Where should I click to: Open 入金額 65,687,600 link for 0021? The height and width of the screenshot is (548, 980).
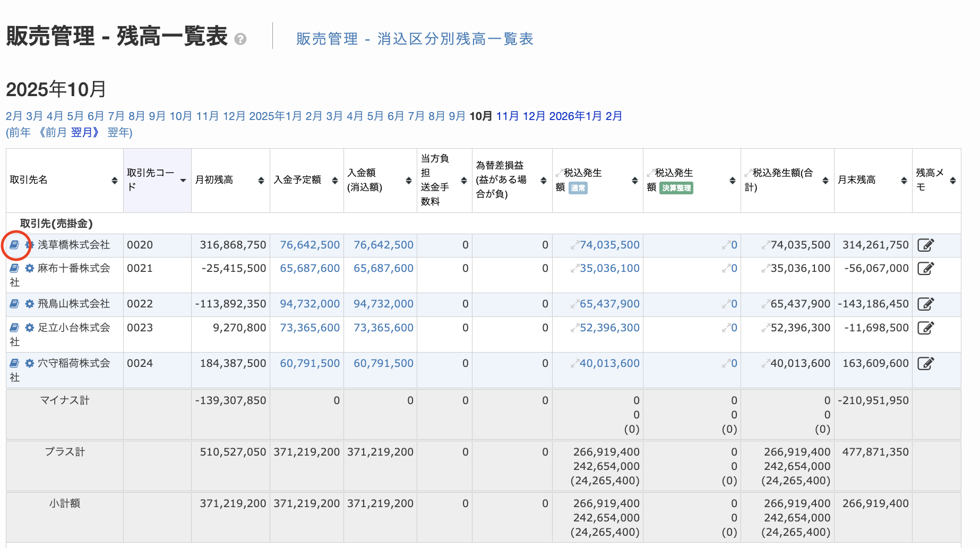383,268
